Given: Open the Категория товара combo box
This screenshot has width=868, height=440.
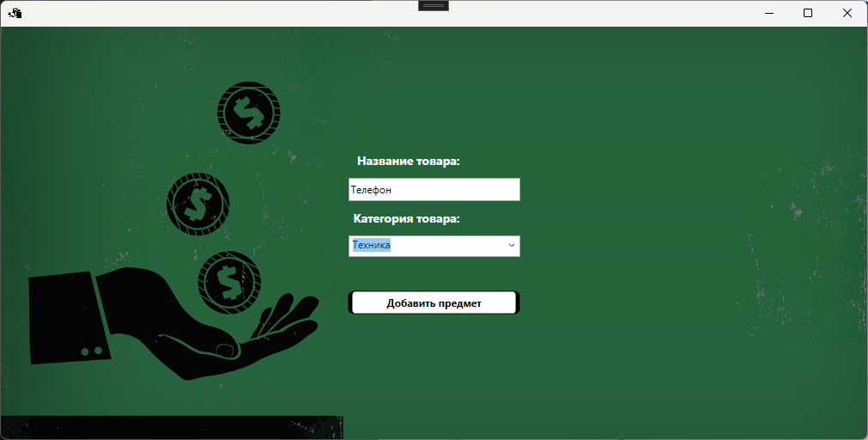Looking at the screenshot, I should tap(434, 246).
